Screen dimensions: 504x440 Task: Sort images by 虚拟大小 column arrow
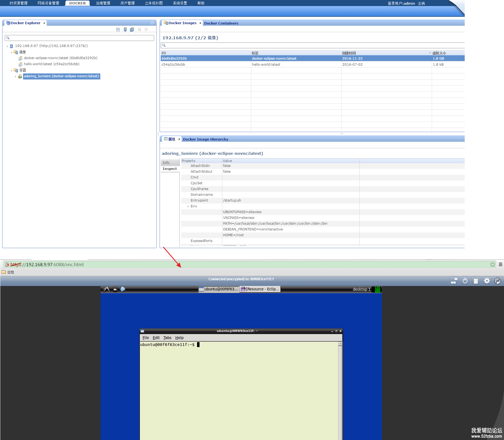click(430, 53)
